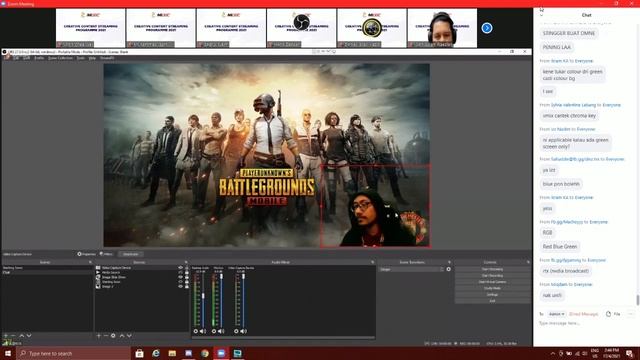Launch Microsoft Store from the taskbar
Viewport: 640px width, 360px height.
pos(139,353)
